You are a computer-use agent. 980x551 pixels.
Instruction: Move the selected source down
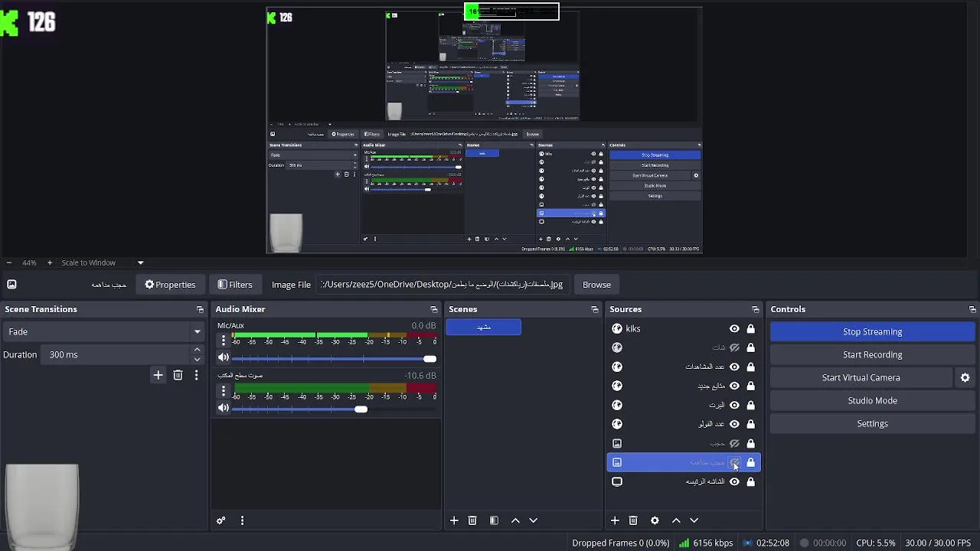pos(694,520)
